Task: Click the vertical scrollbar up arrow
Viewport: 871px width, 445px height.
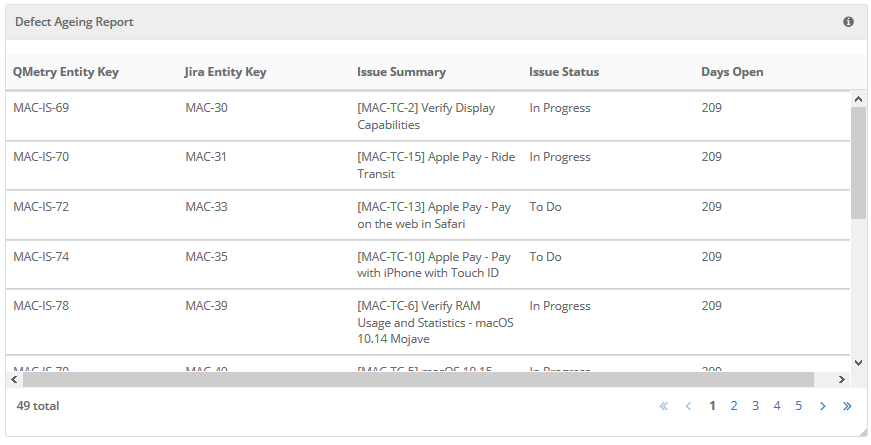Action: [858, 99]
